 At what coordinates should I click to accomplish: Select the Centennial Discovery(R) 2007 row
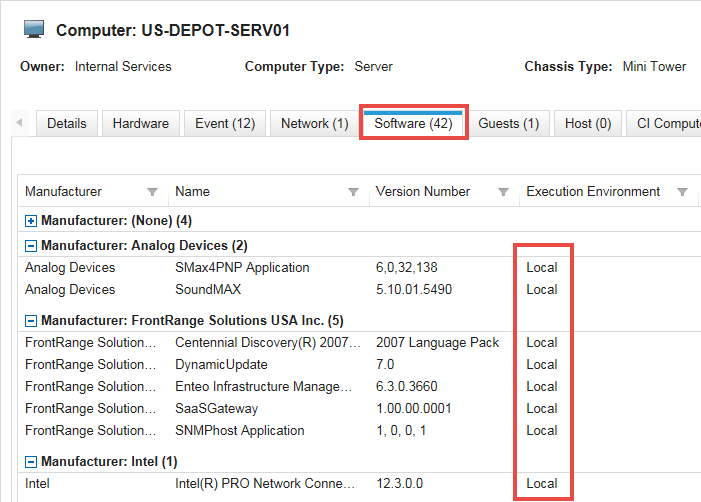click(358, 342)
